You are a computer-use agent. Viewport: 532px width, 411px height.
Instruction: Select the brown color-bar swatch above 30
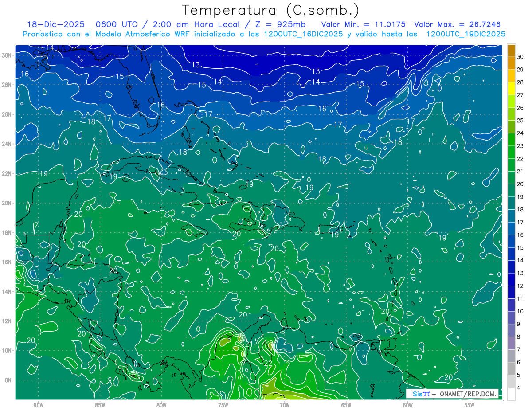tap(511, 50)
